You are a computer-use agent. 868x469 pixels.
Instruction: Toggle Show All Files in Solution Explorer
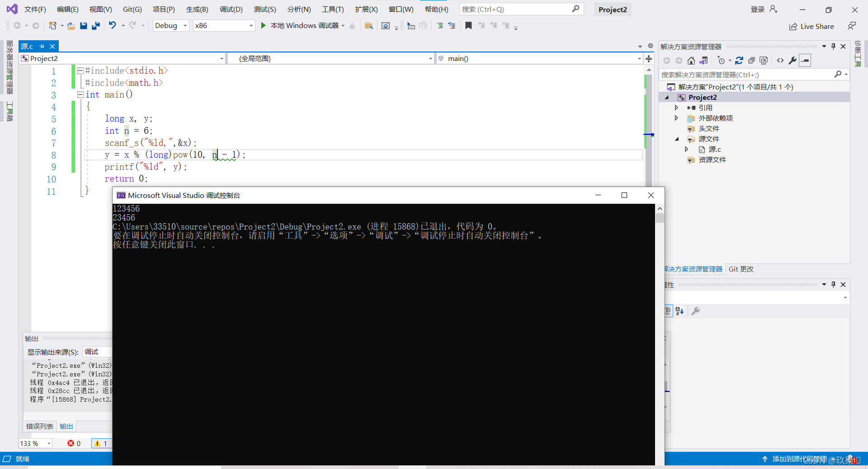[764, 61]
